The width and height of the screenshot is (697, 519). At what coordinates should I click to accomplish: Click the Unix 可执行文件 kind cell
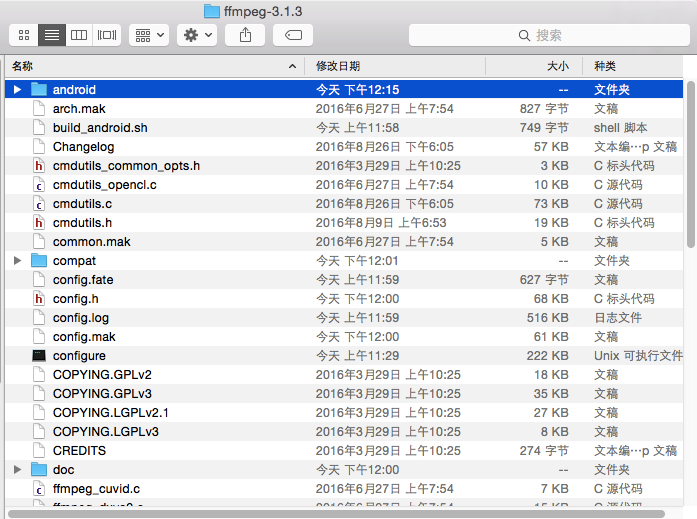[638, 355]
